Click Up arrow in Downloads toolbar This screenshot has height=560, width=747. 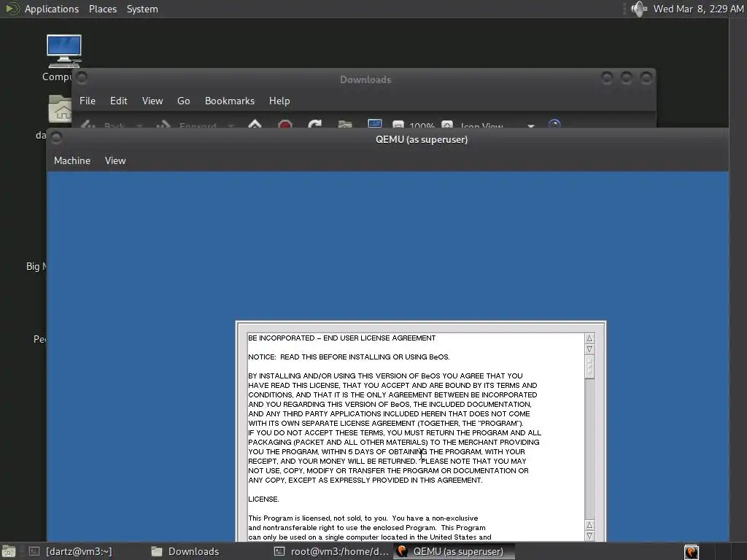[x=255, y=124]
